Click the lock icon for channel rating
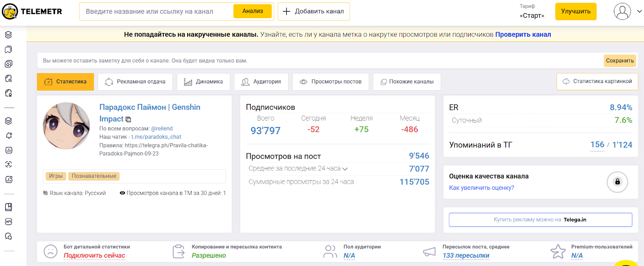This screenshot has width=644, height=266. [617, 182]
